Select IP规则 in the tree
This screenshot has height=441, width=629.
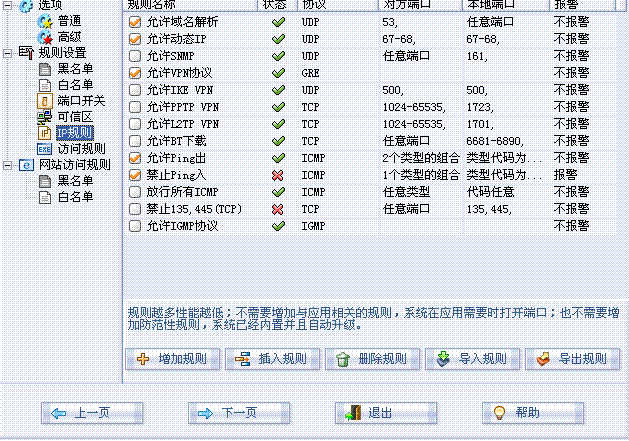[x=75, y=133]
